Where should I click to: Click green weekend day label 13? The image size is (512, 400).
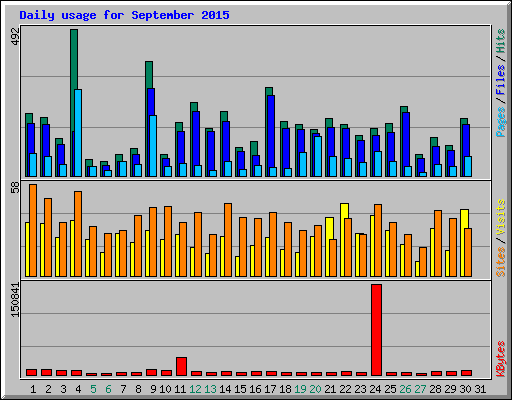pyautogui.click(x=210, y=389)
